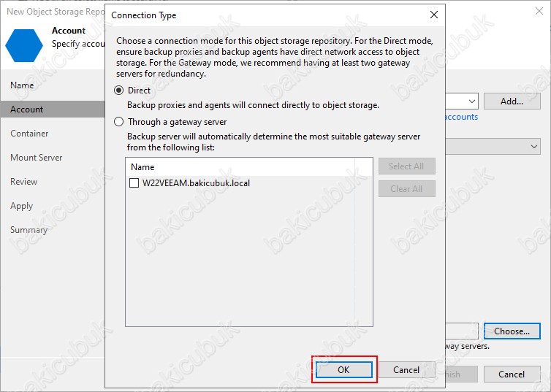Click the Add... button in the wizard
This screenshot has width=551, height=392.
pyautogui.click(x=512, y=101)
